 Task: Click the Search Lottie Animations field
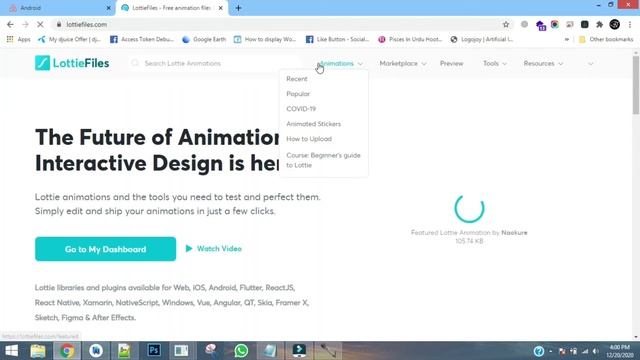[x=216, y=63]
